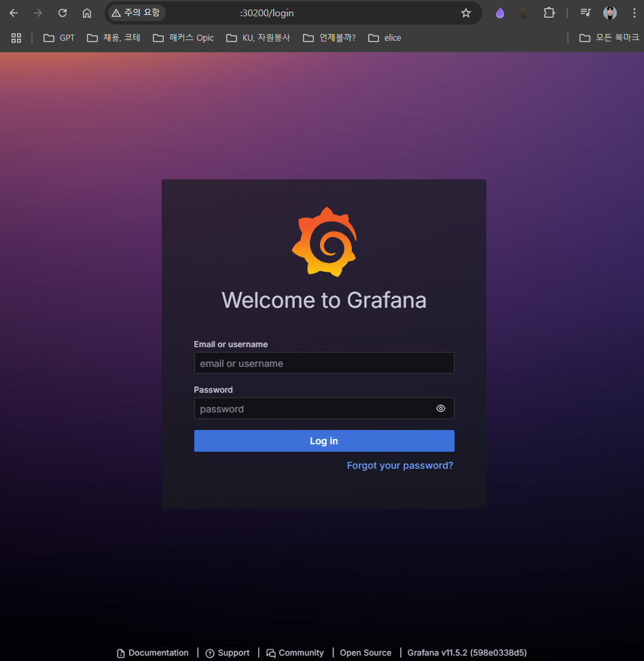Screen dimensions: 644x661
Task: Click the browser forward arrow
Action: [38, 13]
